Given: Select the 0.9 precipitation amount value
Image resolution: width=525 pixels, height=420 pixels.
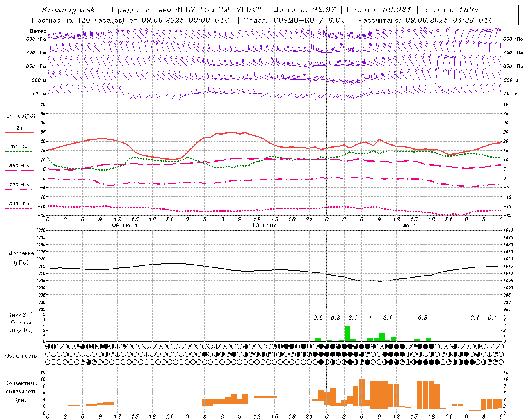Looking at the screenshot, I should tap(422, 317).
